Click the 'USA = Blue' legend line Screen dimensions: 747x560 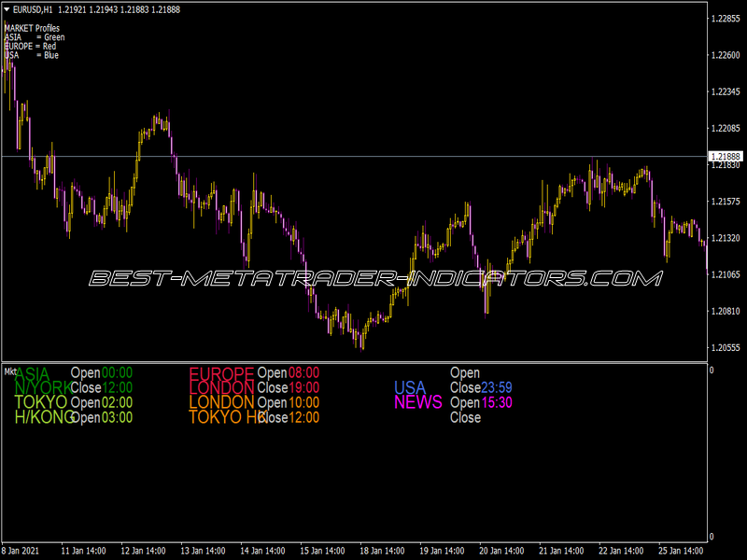pos(32,55)
